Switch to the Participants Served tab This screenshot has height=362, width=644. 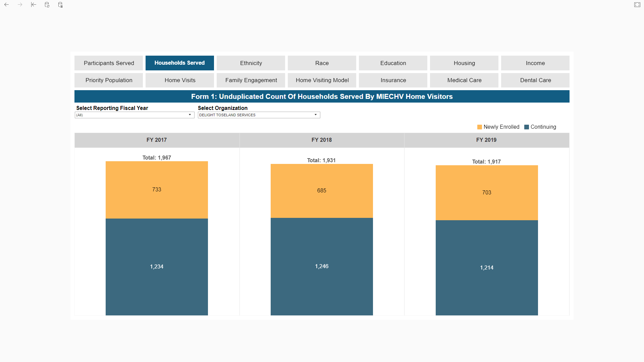click(x=109, y=63)
